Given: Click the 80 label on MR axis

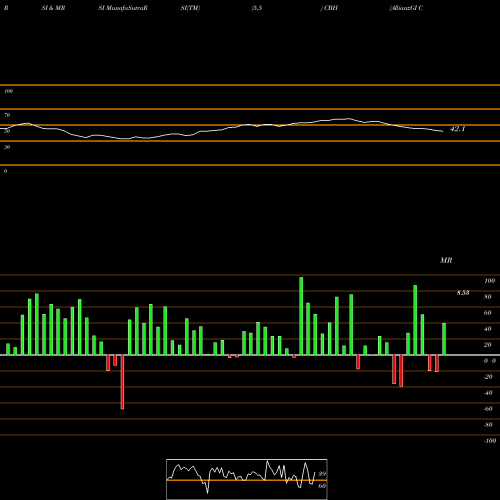Looking at the screenshot, I should click(488, 297).
